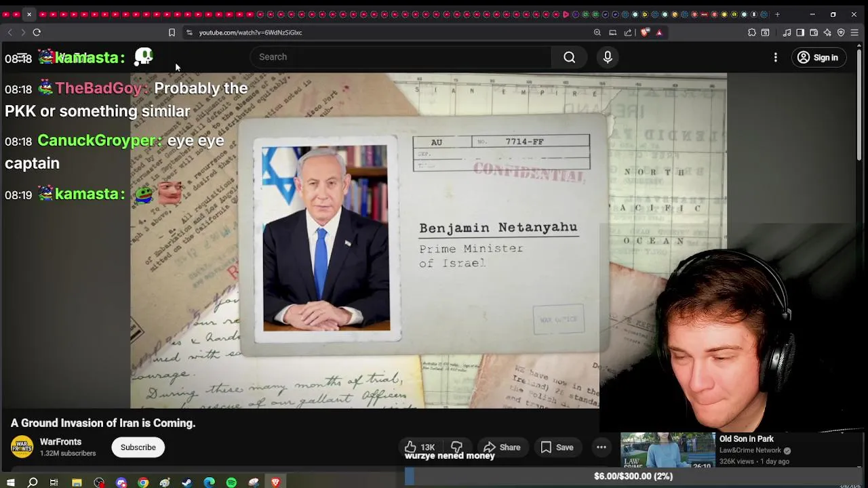Open the extensions puzzle icon

point(752,32)
